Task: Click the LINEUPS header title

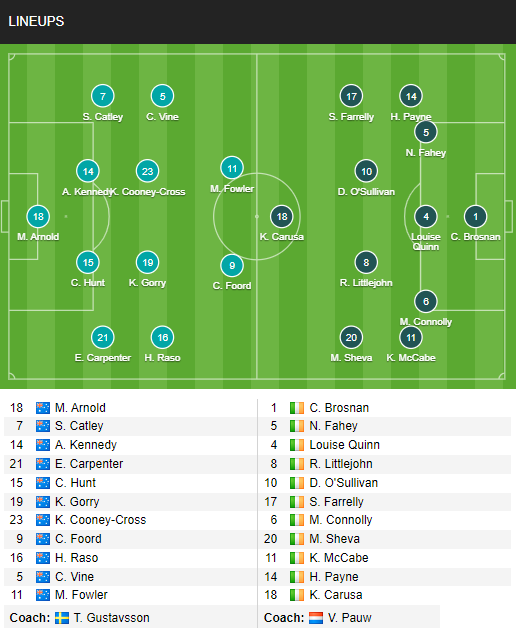Action: click(x=36, y=21)
